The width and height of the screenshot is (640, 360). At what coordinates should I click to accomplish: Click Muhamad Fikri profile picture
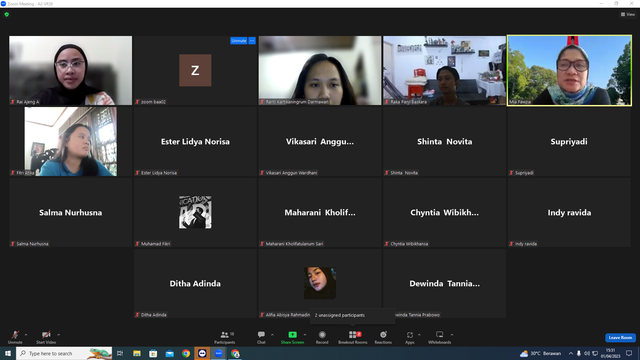click(x=195, y=212)
